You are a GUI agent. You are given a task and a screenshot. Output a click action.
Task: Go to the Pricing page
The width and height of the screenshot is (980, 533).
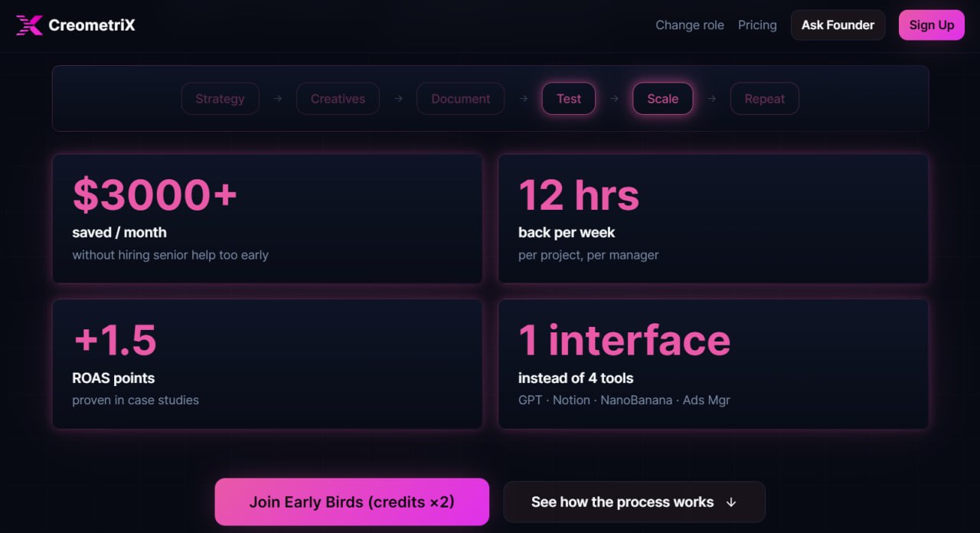coord(756,25)
